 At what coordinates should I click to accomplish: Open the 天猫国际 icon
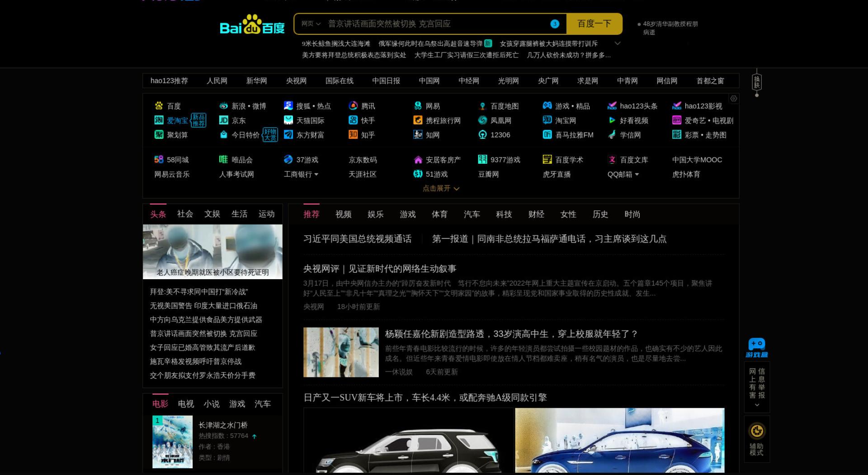(x=288, y=120)
